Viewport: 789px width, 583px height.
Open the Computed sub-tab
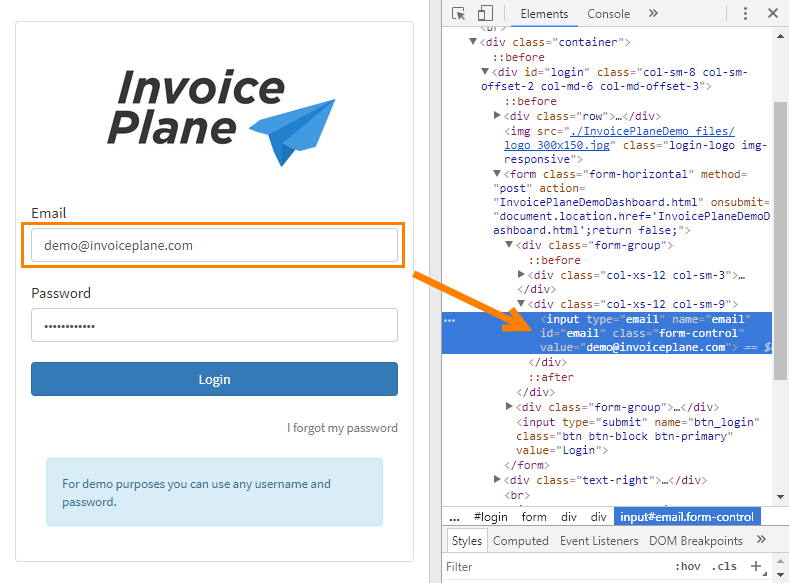pyautogui.click(x=520, y=541)
